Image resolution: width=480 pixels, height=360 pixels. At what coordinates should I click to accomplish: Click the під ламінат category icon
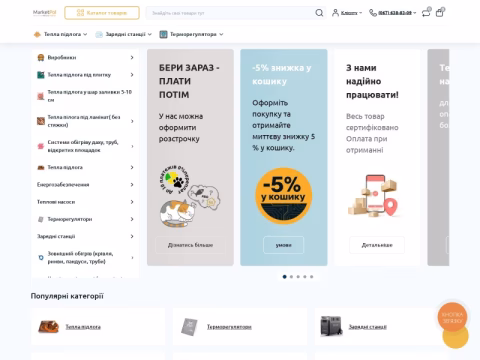41,121
